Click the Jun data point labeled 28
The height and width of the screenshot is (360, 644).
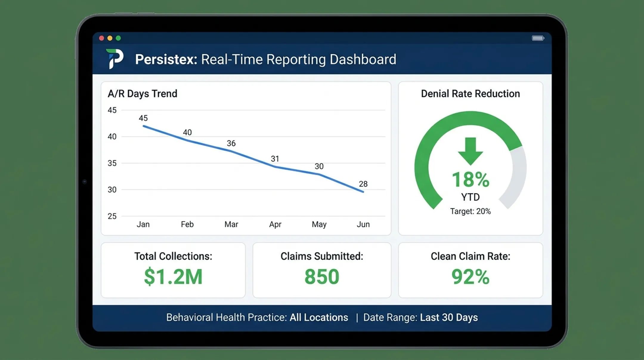(363, 192)
